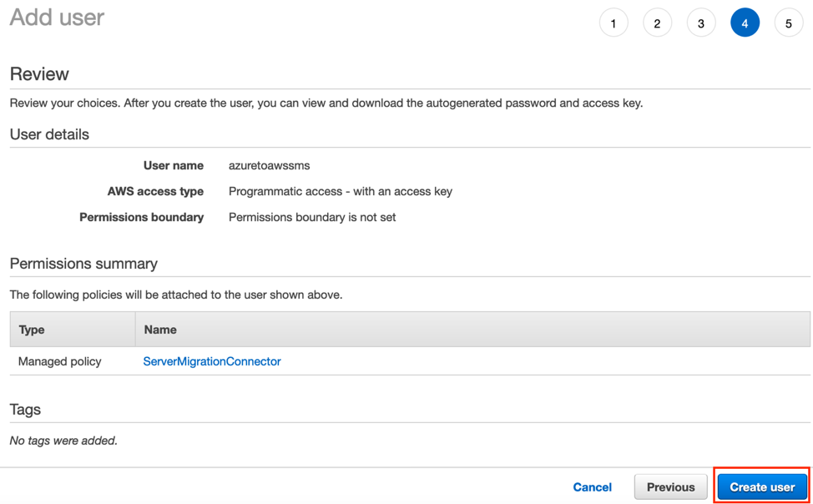Cancel the Add user wizard
Screen dimensions: 813x504
pyautogui.click(x=592, y=487)
